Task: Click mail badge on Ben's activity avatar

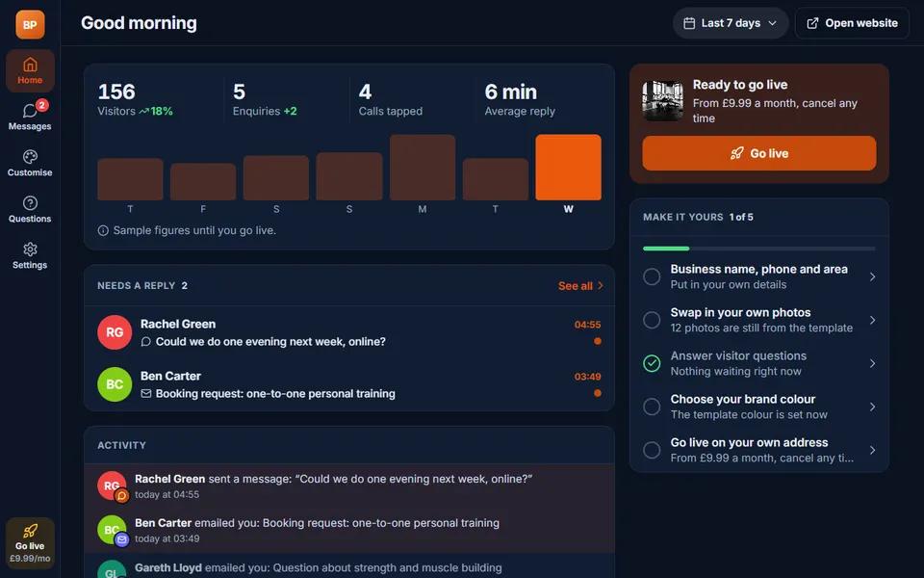Action: [x=121, y=539]
